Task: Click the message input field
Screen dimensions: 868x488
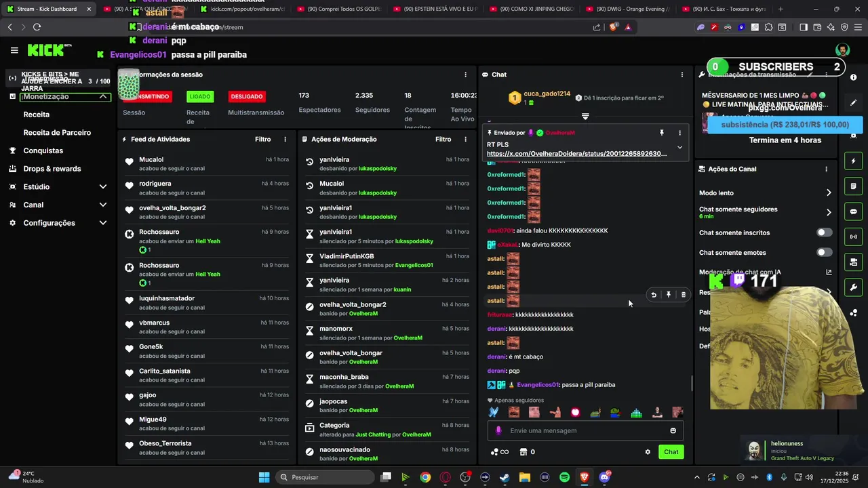Action: click(585, 430)
